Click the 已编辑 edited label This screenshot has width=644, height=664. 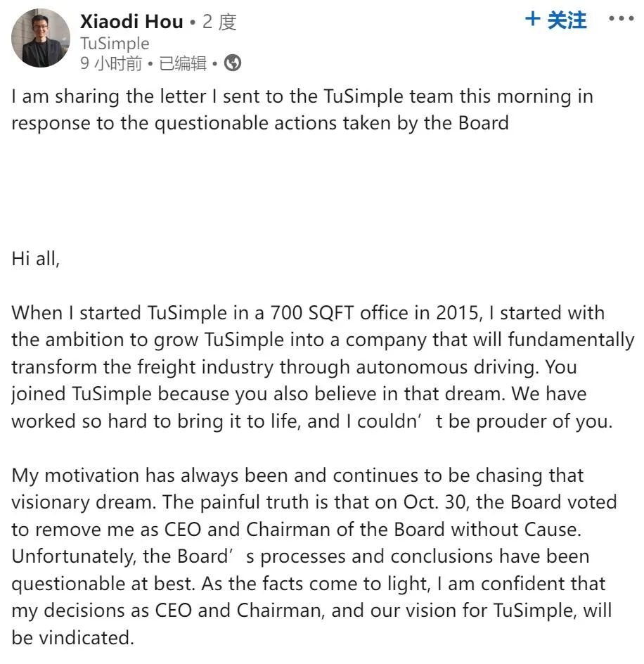point(183,64)
